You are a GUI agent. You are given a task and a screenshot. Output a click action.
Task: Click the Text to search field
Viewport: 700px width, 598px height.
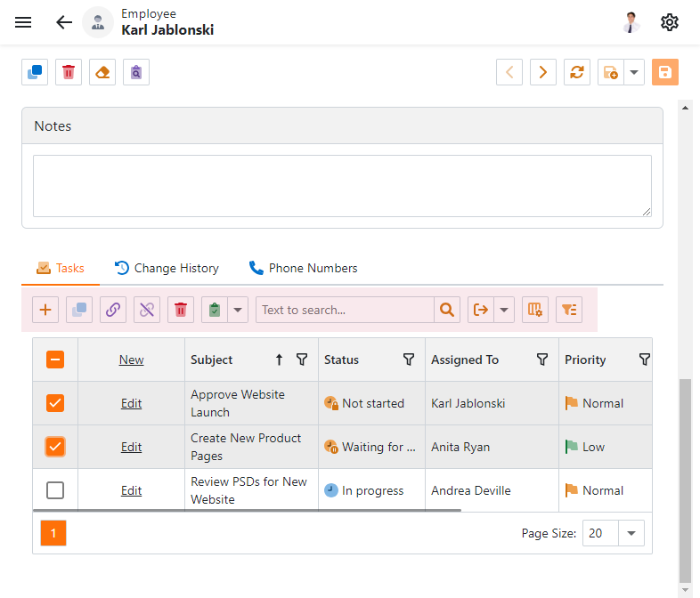point(345,310)
